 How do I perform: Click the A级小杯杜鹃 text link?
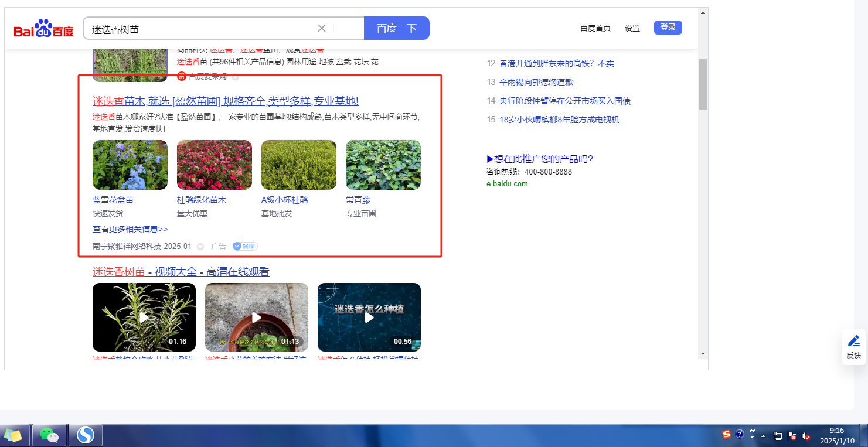coord(285,200)
